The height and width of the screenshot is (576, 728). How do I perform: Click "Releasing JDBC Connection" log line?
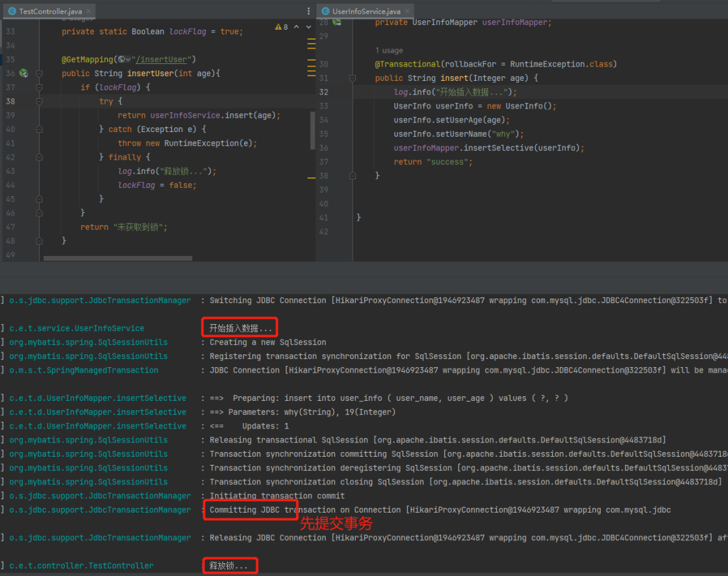click(468, 538)
